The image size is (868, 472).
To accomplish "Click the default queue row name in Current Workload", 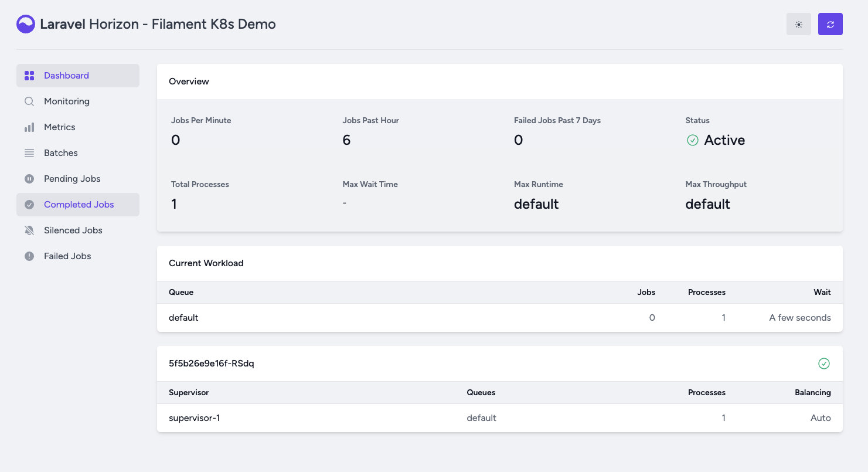I will tap(183, 318).
